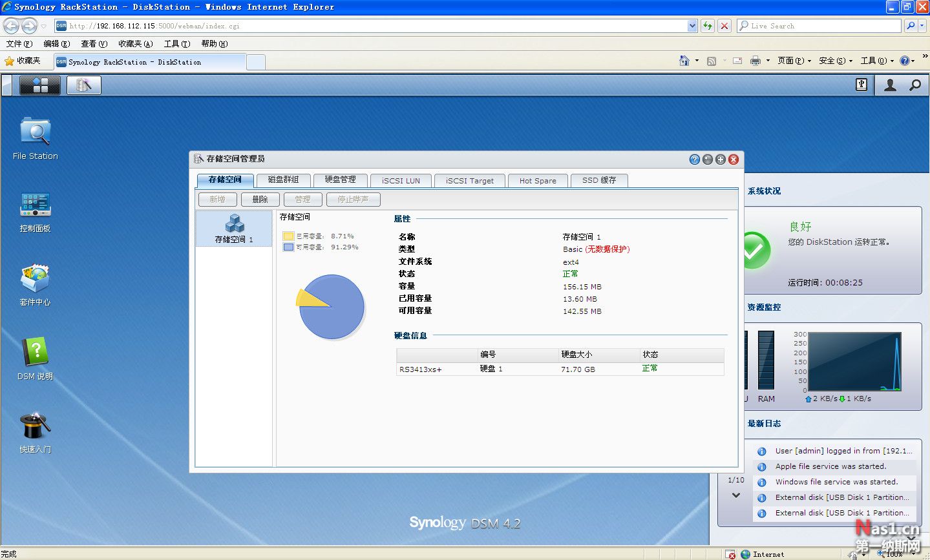Screen dimensions: 930x560
Task: Select Storage Manager taskbar icon in DSM
Action: 83,85
